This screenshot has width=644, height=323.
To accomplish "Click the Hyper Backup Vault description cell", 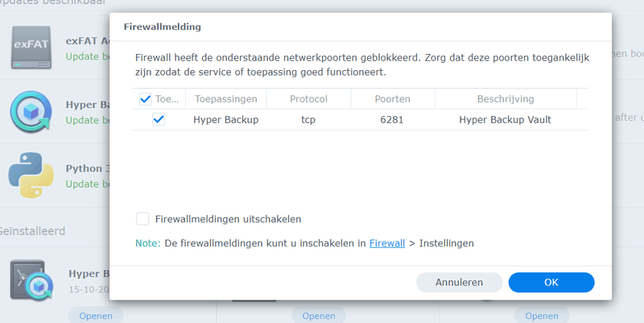I will pyautogui.click(x=506, y=119).
